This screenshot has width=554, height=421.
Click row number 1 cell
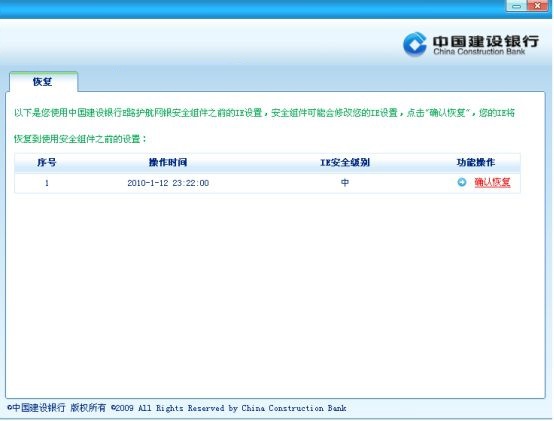point(47,183)
